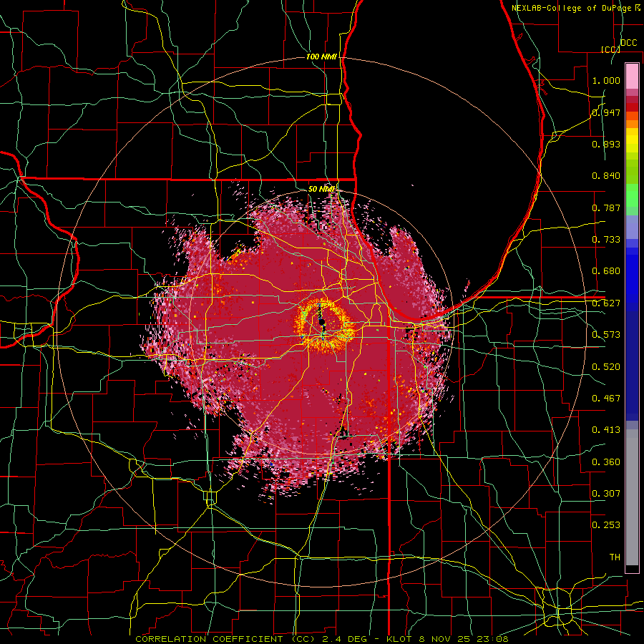This screenshot has height=644, width=644.
Task: Select the 0.680 legend value
Action: 606,271
